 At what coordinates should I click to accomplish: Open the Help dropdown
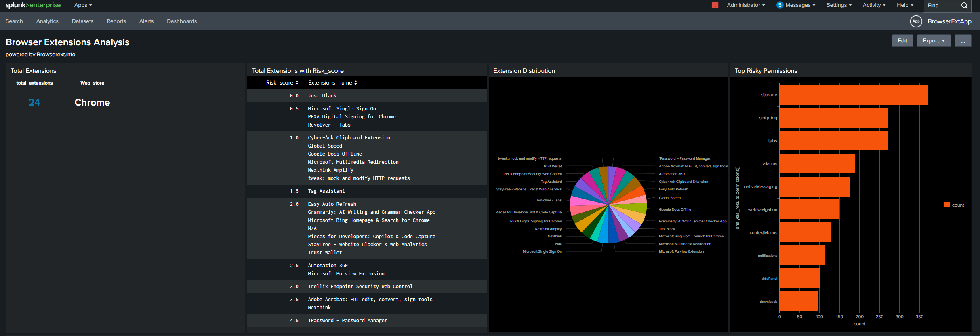click(x=905, y=5)
